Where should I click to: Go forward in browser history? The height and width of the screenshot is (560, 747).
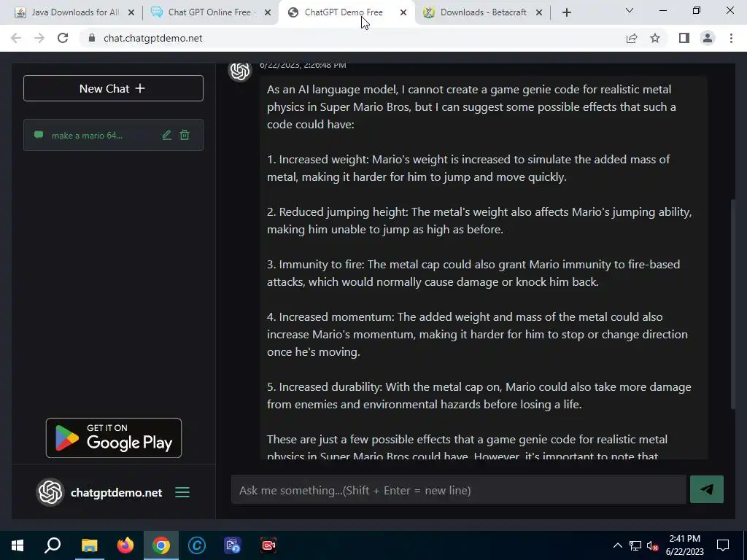click(x=39, y=38)
